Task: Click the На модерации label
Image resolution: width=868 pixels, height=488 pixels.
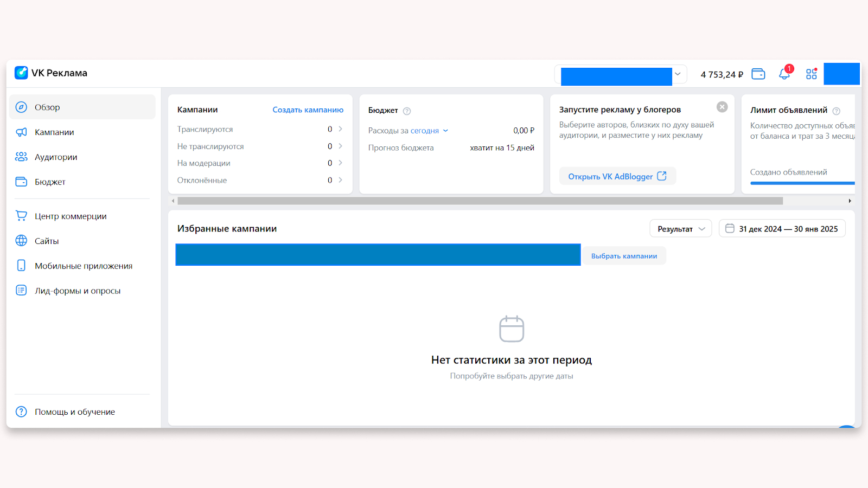Action: [203, 163]
